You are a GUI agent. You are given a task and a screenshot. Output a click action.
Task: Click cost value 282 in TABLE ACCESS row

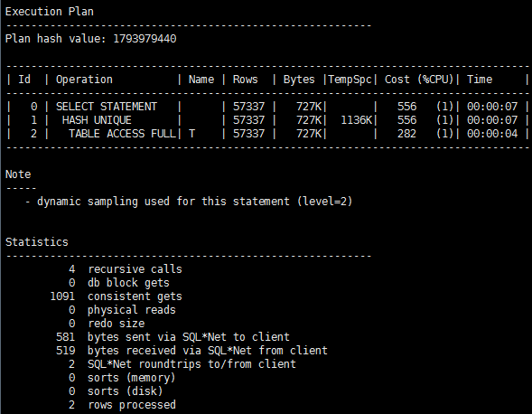[406, 134]
